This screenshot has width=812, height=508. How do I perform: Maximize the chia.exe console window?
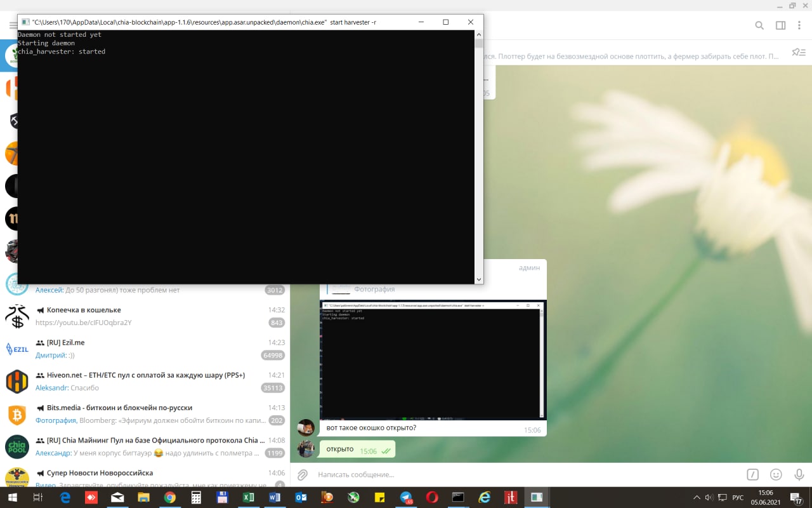tap(446, 22)
